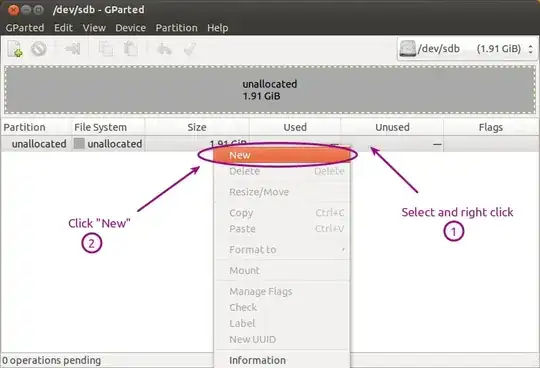Open the Device menu
The height and width of the screenshot is (368, 540).
131,28
